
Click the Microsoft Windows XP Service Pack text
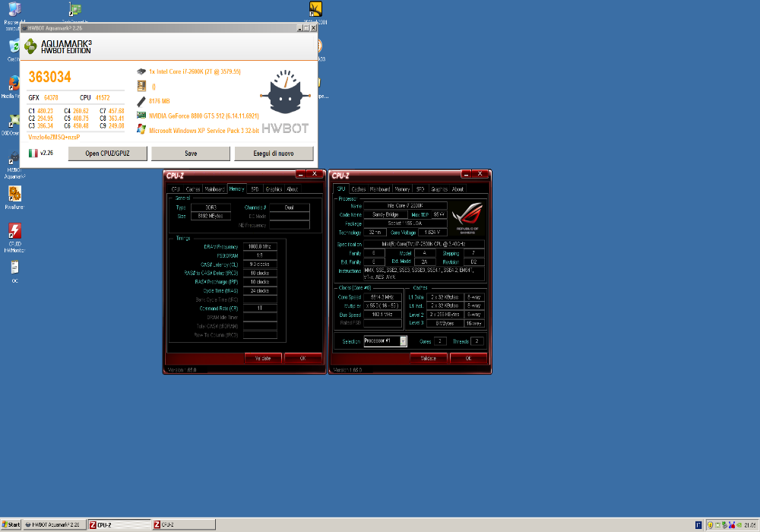click(204, 131)
